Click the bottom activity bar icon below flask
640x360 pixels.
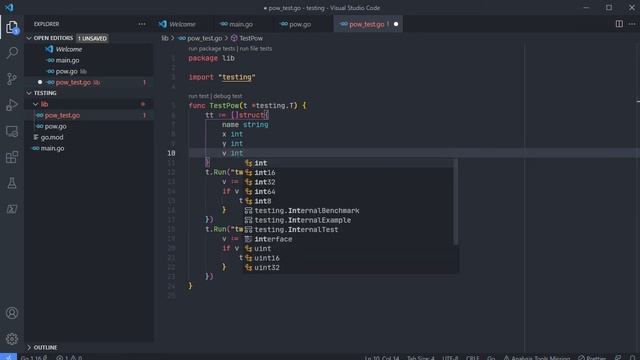12,209
